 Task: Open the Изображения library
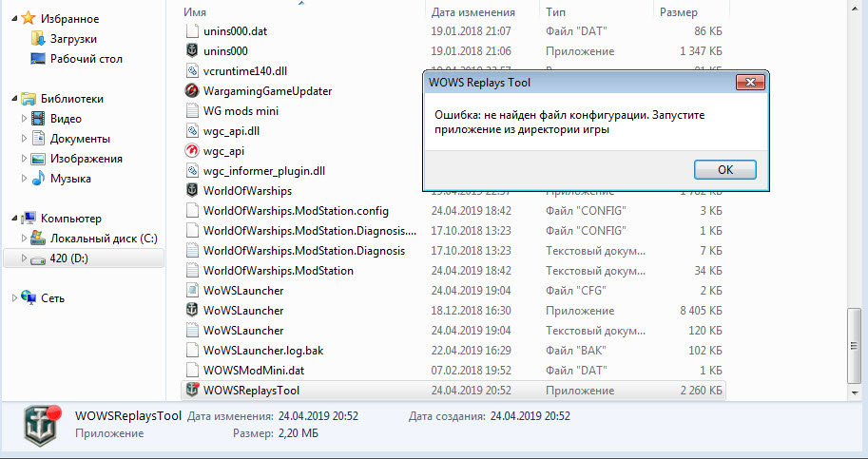[86, 159]
